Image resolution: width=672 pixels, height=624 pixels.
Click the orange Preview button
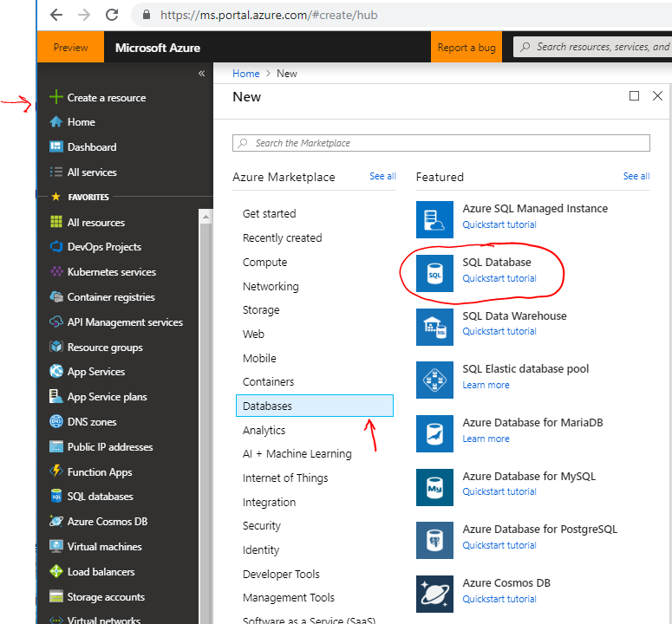click(x=71, y=47)
